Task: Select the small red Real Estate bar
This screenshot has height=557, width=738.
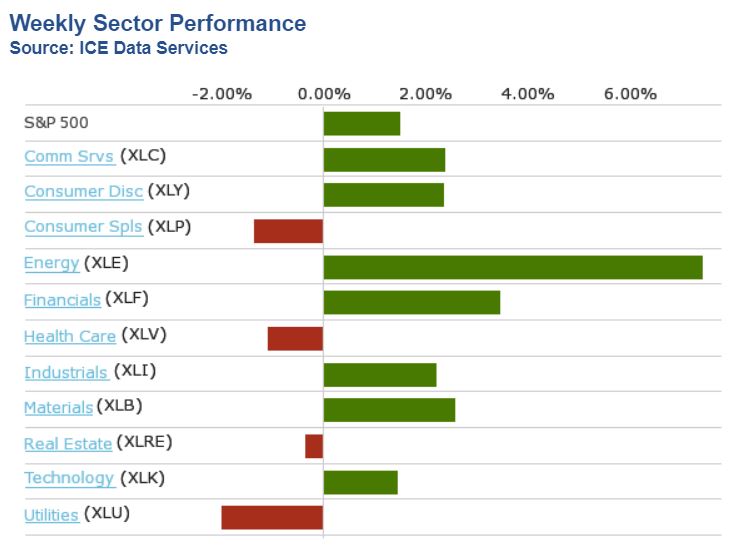Action: 314,446
